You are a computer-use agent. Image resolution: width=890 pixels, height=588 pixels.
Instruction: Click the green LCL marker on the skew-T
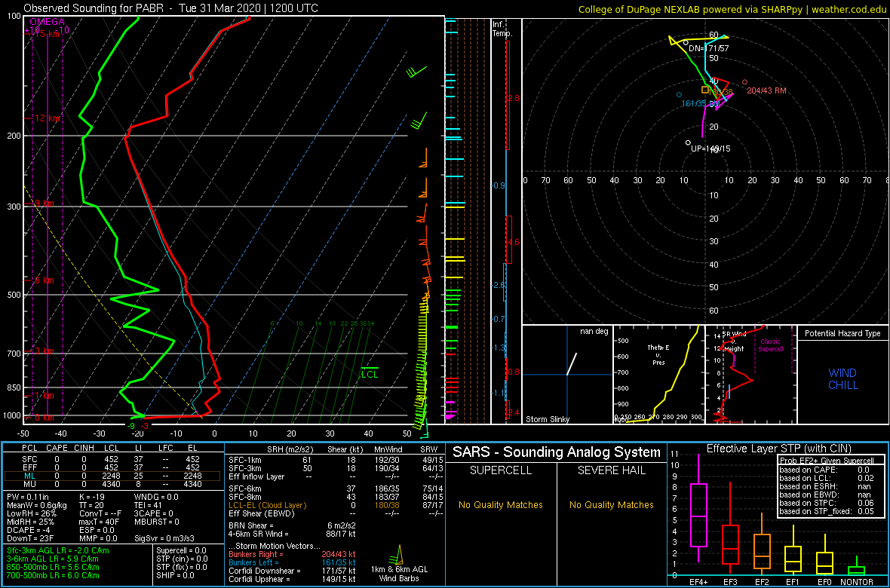point(370,373)
